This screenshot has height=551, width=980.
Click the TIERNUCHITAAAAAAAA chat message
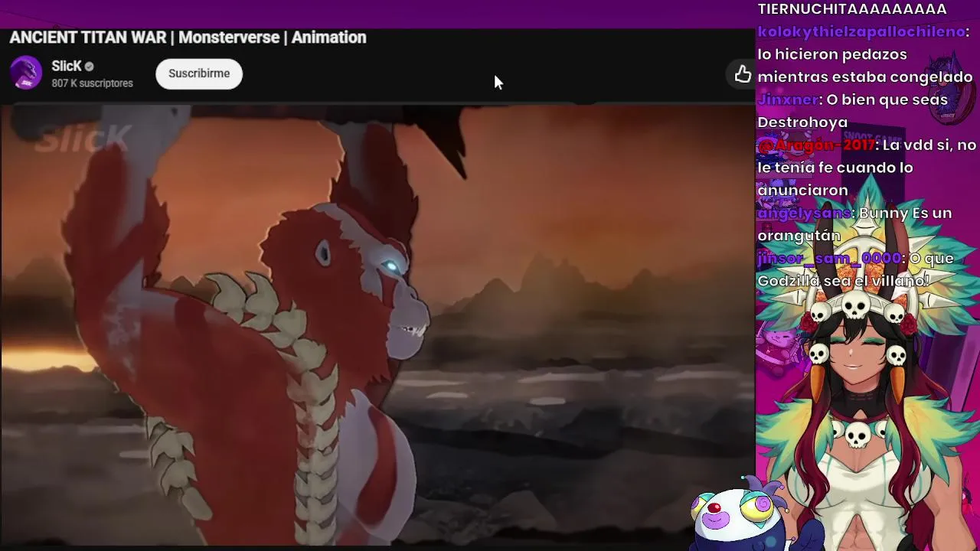852,9
